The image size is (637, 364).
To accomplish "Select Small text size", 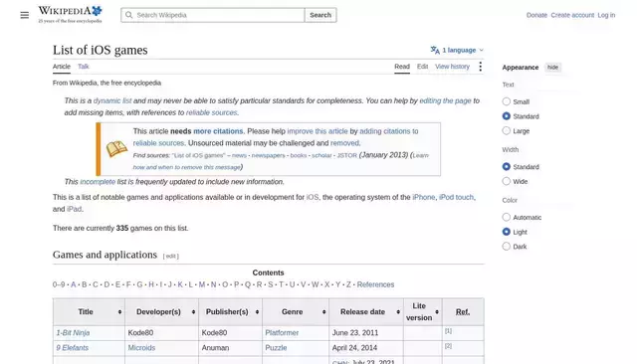I will coord(507,101).
